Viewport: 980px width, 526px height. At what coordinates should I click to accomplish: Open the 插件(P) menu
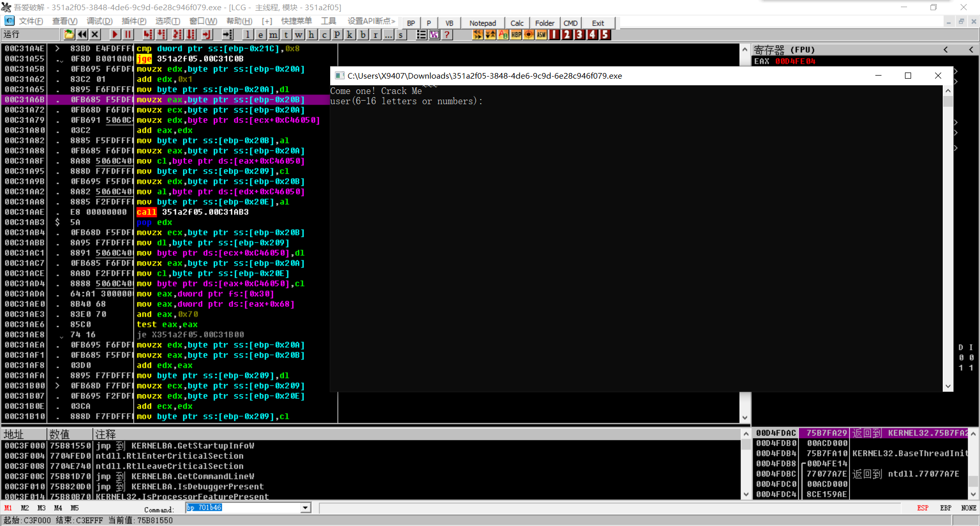134,21
